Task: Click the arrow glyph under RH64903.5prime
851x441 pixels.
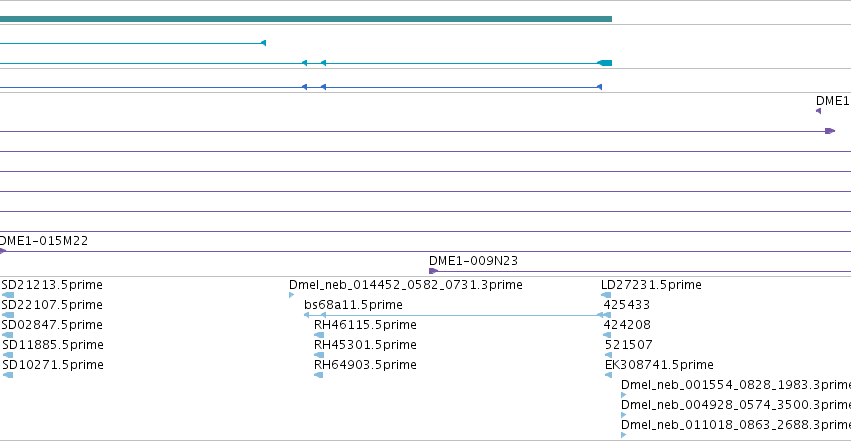Action: (319, 375)
